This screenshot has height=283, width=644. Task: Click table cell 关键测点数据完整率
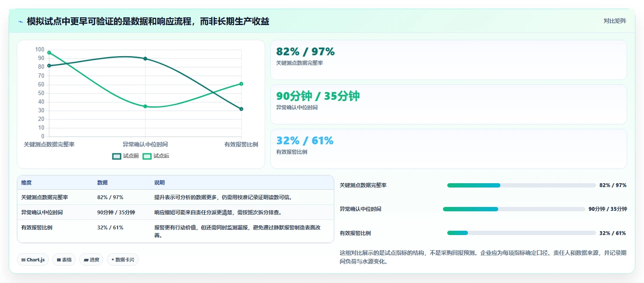point(45,197)
